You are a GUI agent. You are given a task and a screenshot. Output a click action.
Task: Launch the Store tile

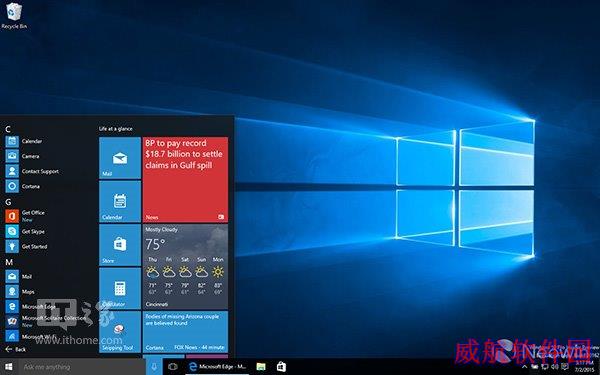pyautogui.click(x=120, y=245)
